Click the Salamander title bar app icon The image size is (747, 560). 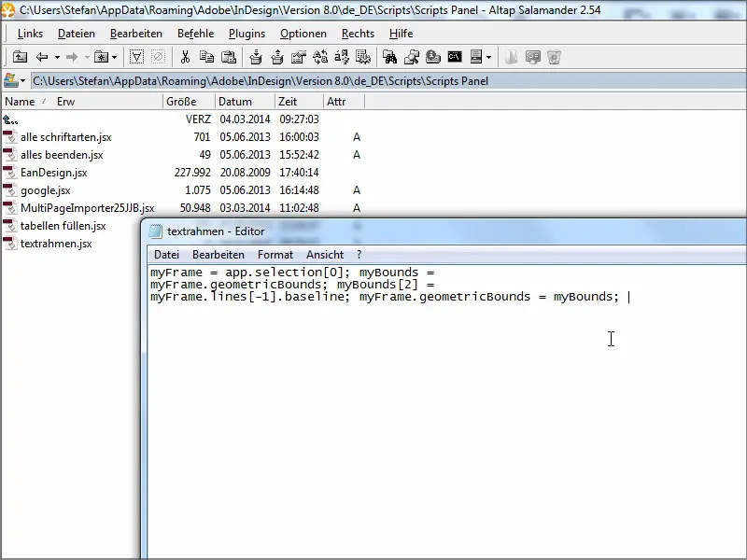[8, 10]
